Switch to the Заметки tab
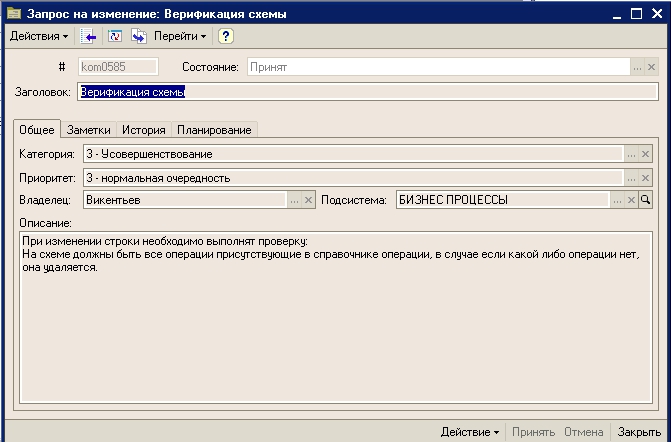 [x=89, y=130]
